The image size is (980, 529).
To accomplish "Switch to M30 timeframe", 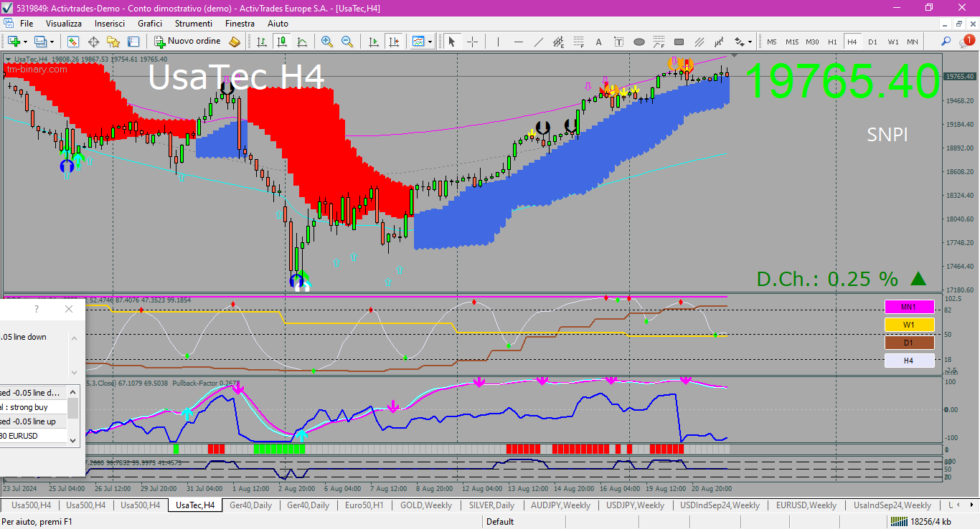I will pyautogui.click(x=812, y=42).
